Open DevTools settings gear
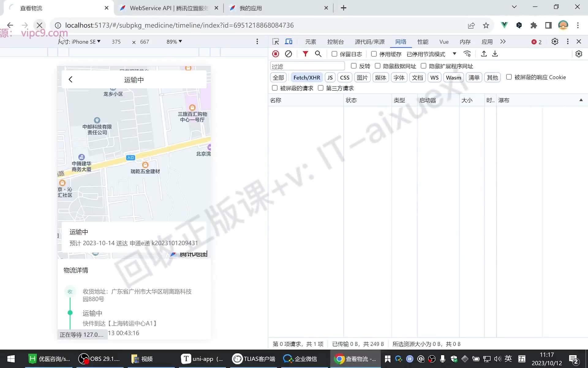The width and height of the screenshot is (588, 368). click(x=555, y=42)
